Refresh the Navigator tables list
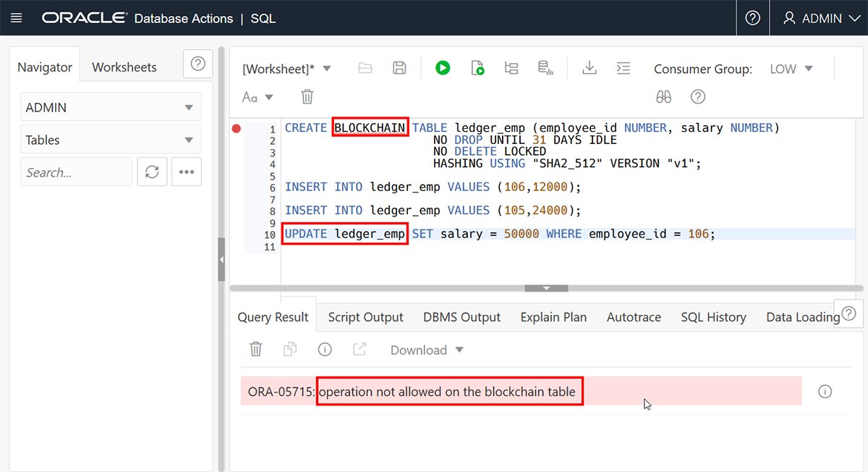 tap(152, 172)
